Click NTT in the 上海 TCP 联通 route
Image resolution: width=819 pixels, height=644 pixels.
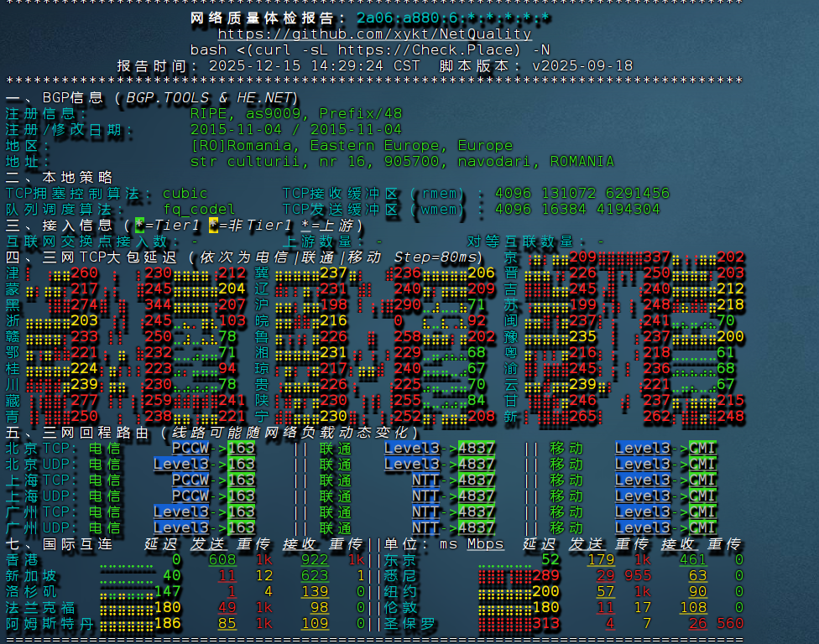[x=425, y=480]
